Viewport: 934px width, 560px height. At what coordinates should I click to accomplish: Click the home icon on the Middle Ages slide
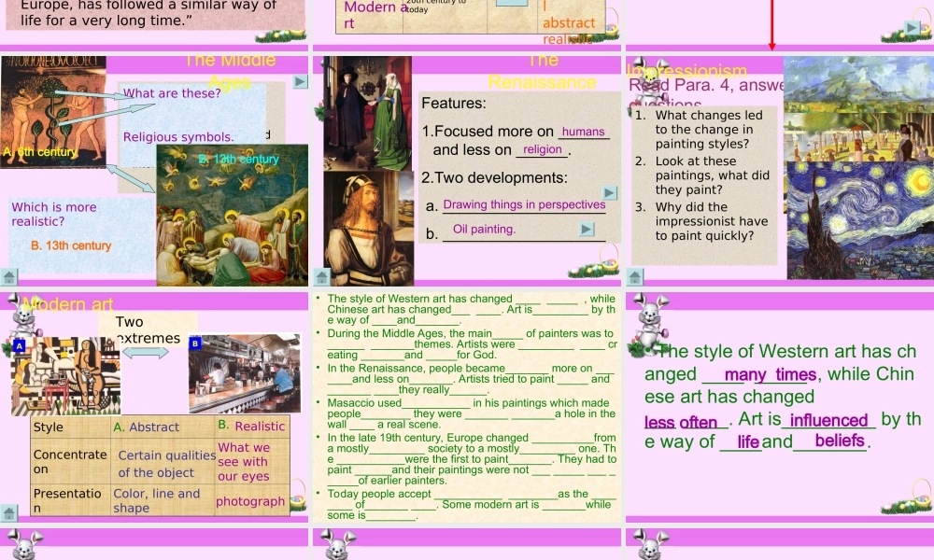(x=8, y=276)
